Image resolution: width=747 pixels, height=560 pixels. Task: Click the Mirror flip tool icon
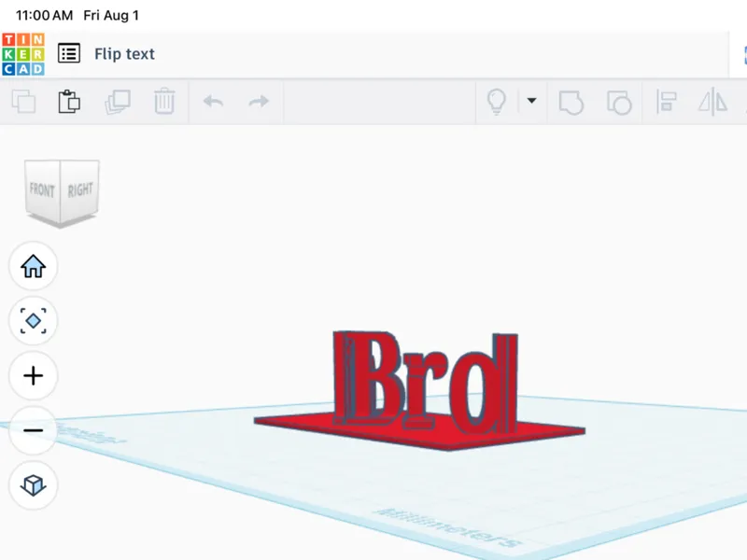click(x=712, y=102)
